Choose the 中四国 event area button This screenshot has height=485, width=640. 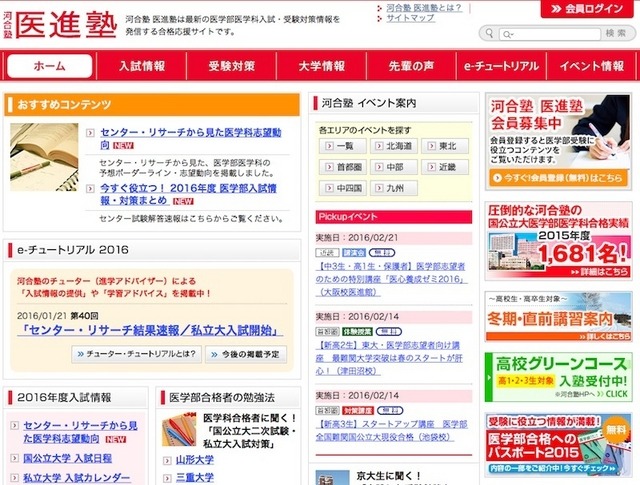(342, 188)
